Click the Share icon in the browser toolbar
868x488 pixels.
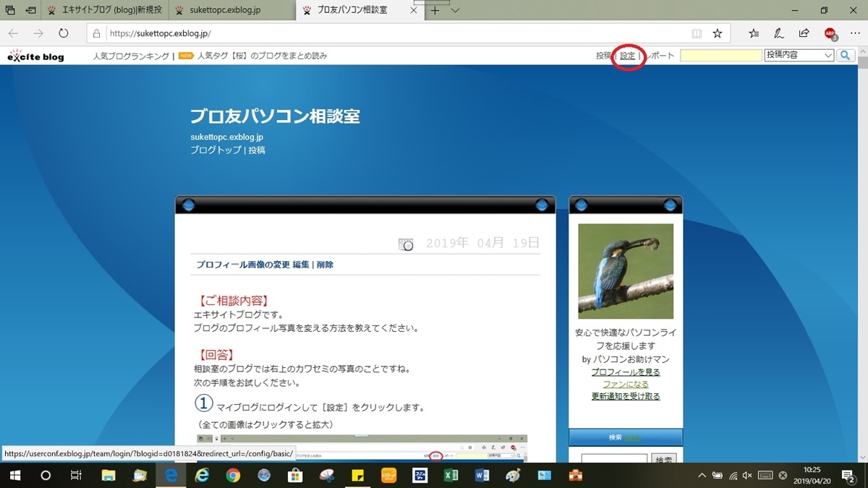coord(804,33)
